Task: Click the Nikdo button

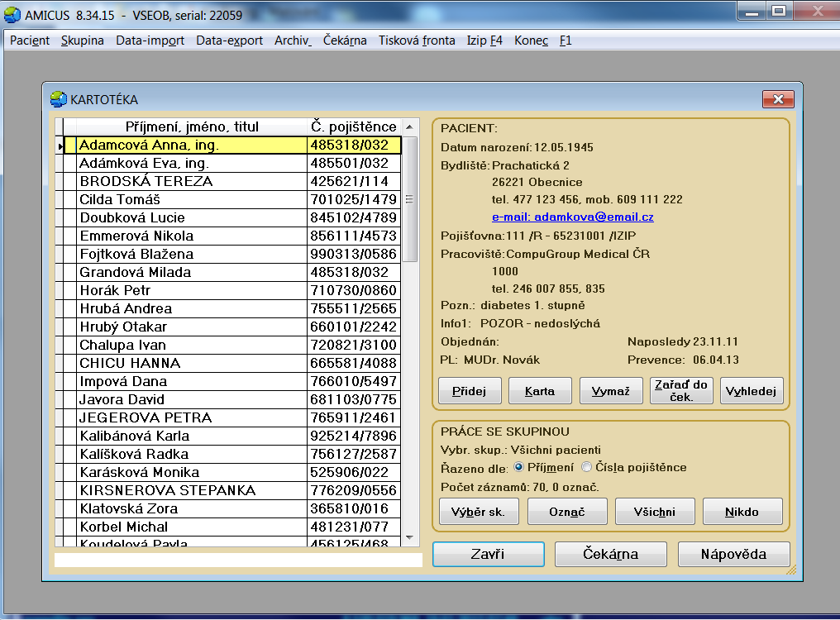Action: 742,512
